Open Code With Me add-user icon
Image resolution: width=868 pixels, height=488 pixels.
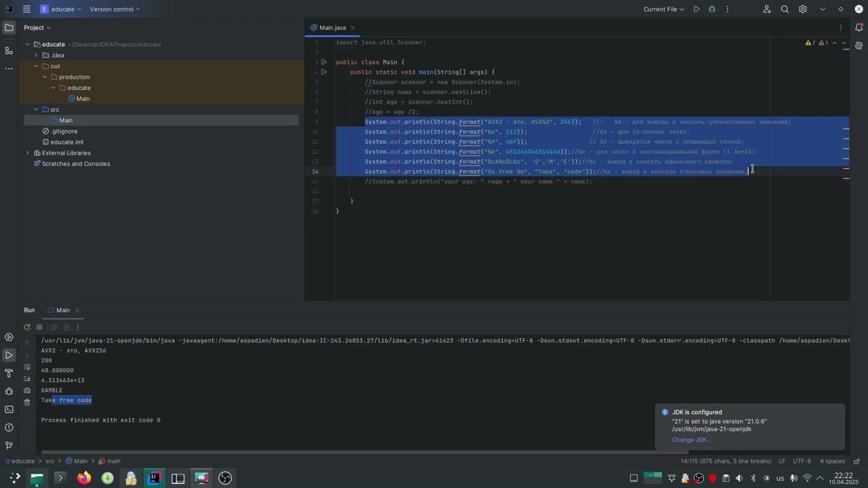click(767, 9)
